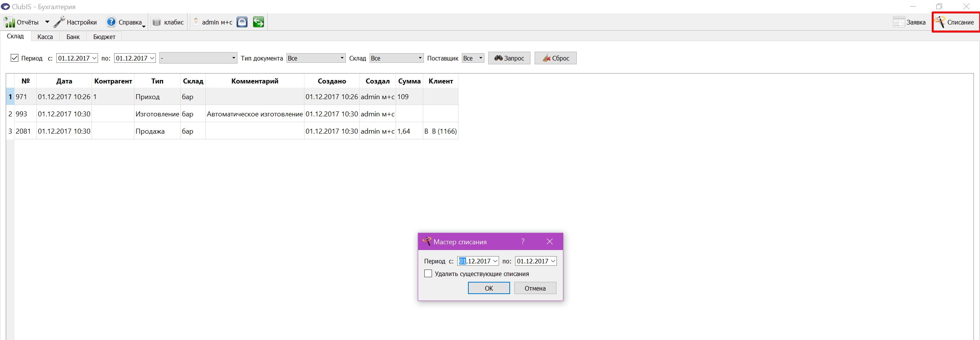This screenshot has height=340, width=980.
Task: Select row header 3 in the table
Action: tap(10, 131)
